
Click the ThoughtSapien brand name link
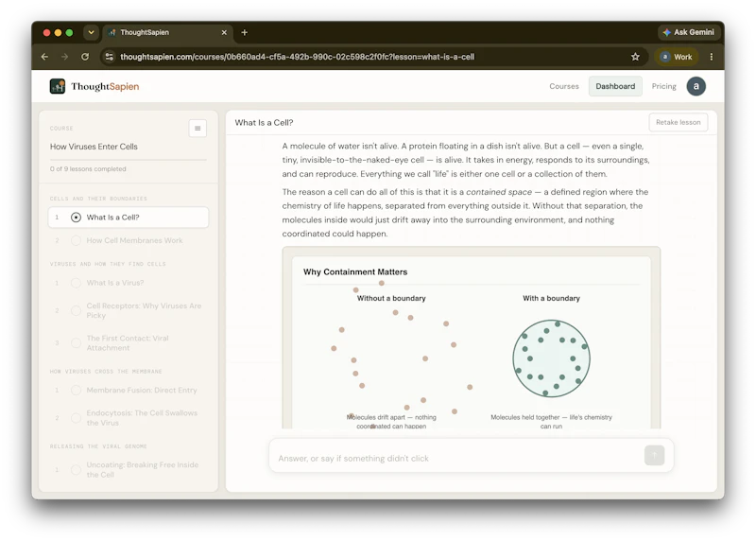tap(105, 86)
